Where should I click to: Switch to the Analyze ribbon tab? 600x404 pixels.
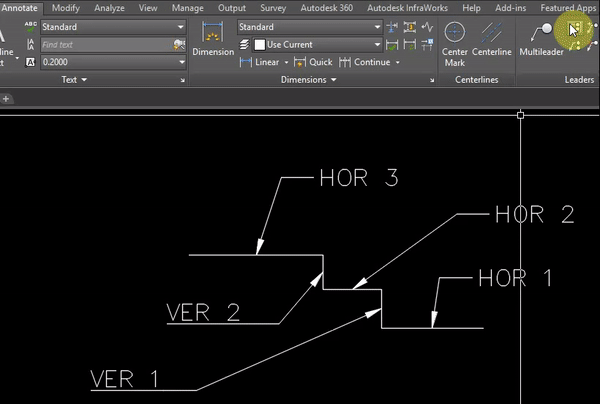coord(109,8)
